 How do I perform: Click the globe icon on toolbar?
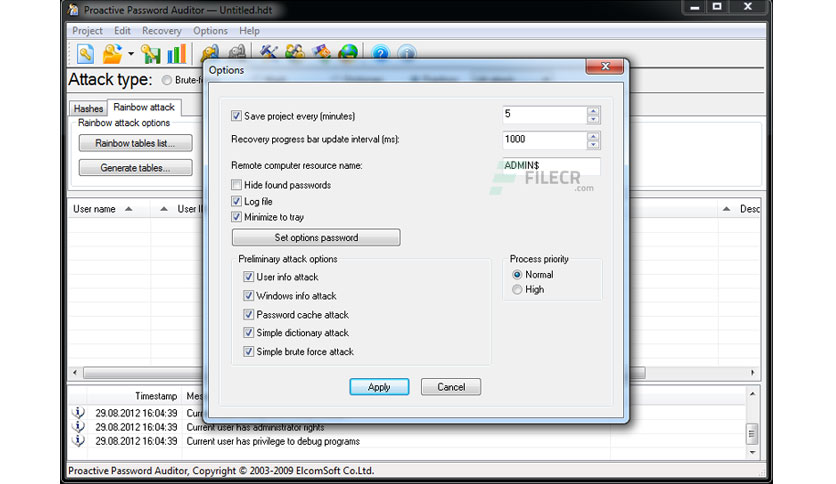tap(348, 52)
